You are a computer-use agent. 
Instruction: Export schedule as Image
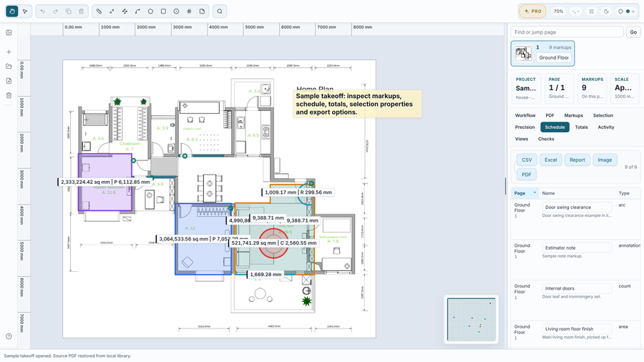605,160
